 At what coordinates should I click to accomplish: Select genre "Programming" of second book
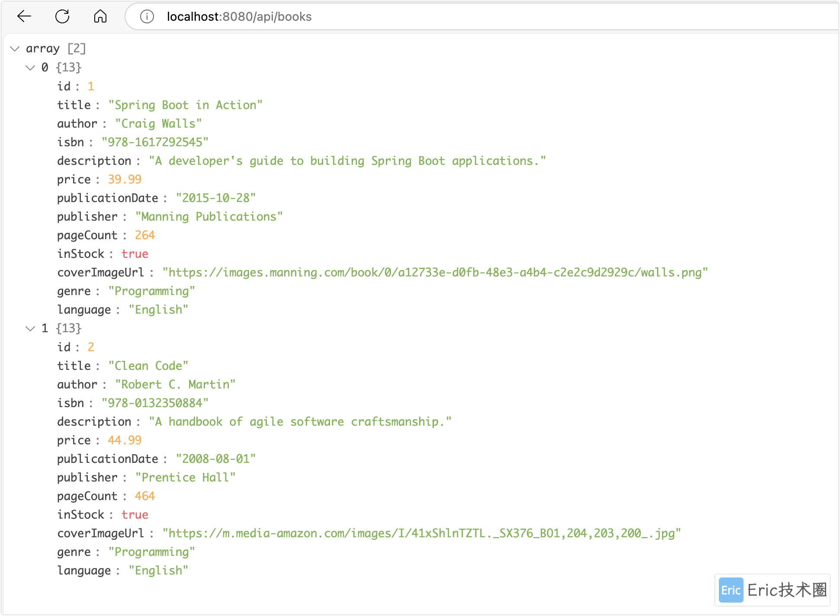pyautogui.click(x=152, y=552)
